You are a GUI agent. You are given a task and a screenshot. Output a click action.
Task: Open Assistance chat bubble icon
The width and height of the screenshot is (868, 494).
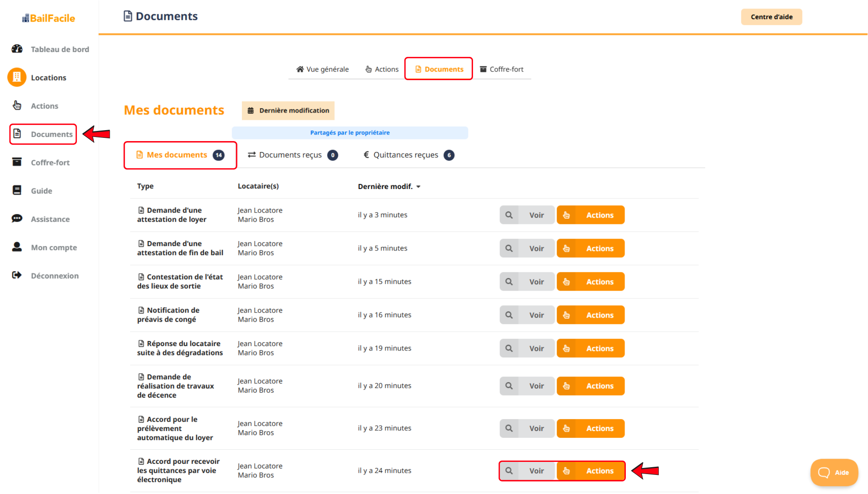click(17, 219)
